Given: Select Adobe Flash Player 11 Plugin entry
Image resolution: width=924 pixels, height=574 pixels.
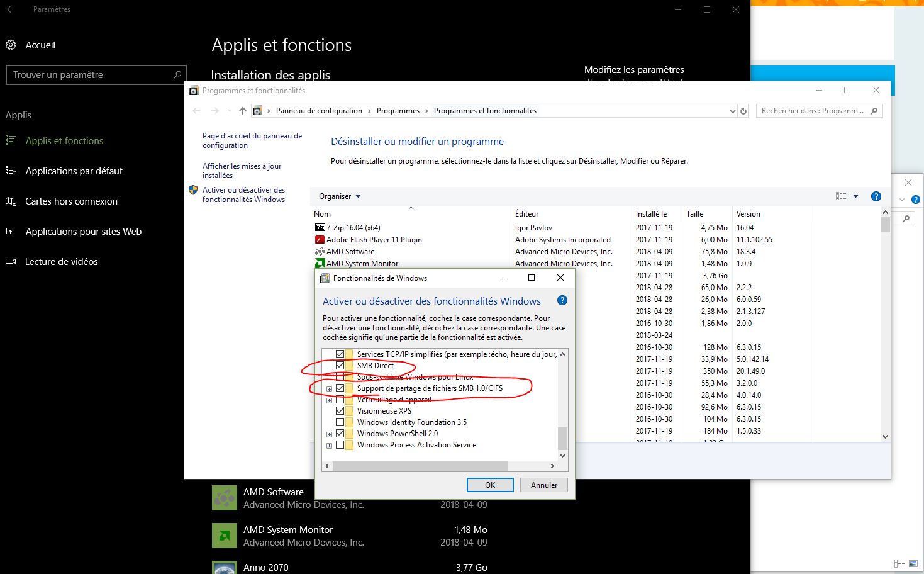Looking at the screenshot, I should pyautogui.click(x=374, y=240).
